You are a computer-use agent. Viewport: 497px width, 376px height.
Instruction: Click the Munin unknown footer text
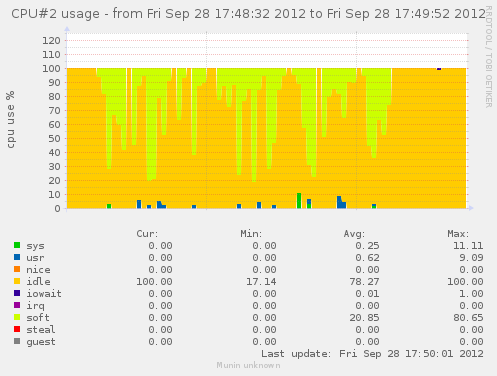pos(248,365)
